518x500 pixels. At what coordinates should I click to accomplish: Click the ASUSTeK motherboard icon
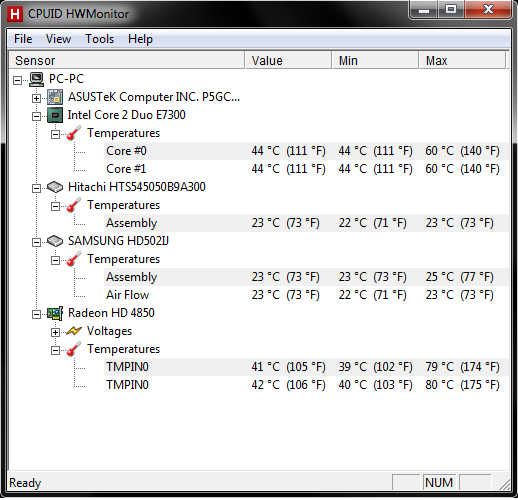pyautogui.click(x=55, y=97)
